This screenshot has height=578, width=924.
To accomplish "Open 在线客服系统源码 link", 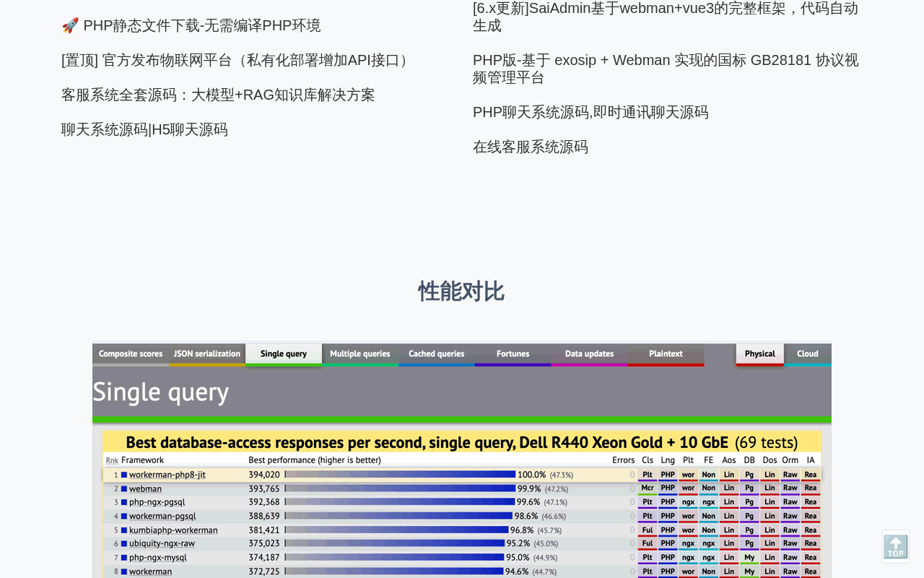I will [531, 147].
